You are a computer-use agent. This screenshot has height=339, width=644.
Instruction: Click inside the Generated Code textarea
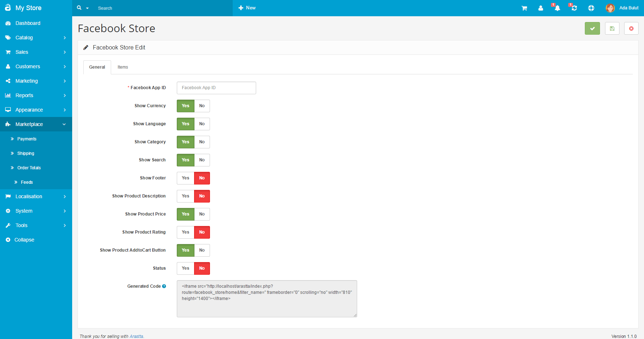(x=267, y=299)
